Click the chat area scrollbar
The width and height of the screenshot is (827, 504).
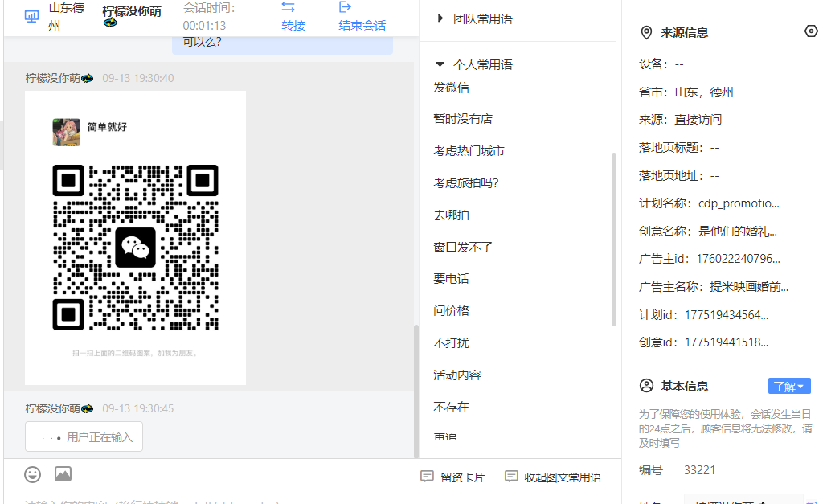point(416,391)
